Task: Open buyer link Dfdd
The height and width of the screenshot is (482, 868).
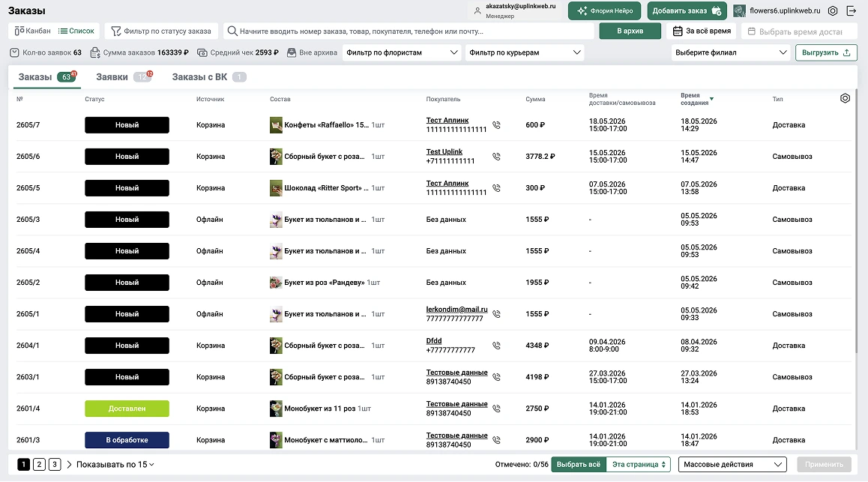Action: point(434,341)
